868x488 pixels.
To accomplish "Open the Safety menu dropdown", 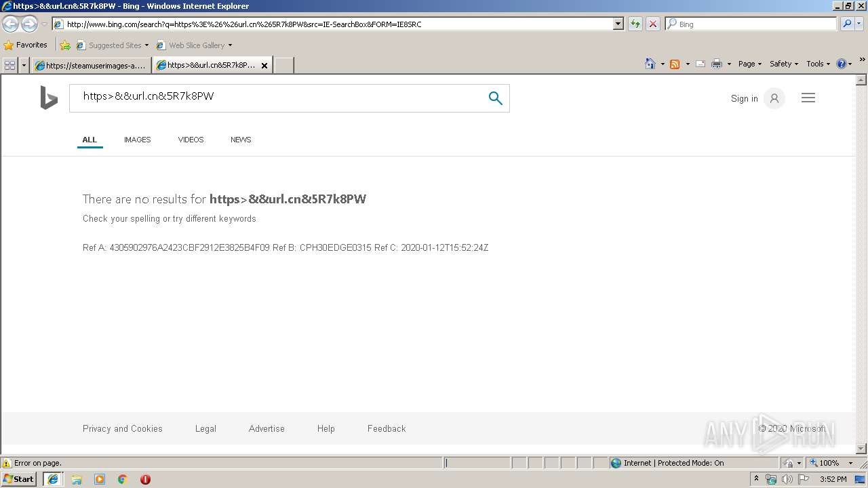I will (784, 64).
